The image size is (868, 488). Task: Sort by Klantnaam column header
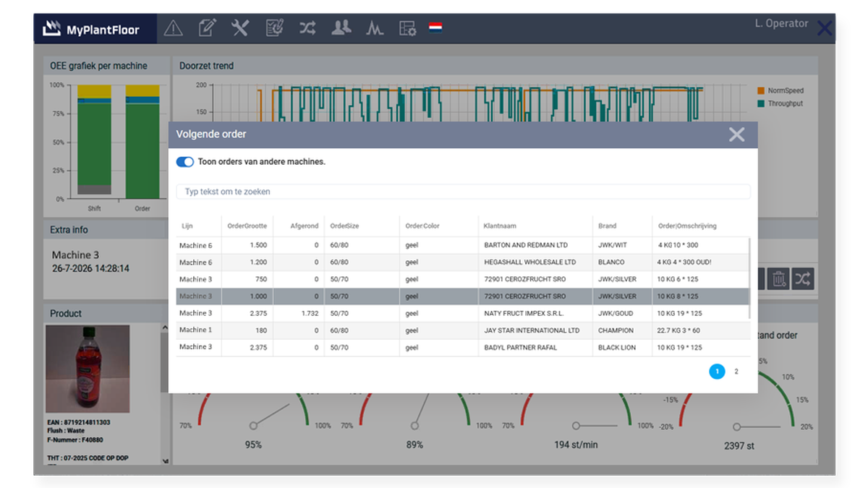[x=500, y=226]
